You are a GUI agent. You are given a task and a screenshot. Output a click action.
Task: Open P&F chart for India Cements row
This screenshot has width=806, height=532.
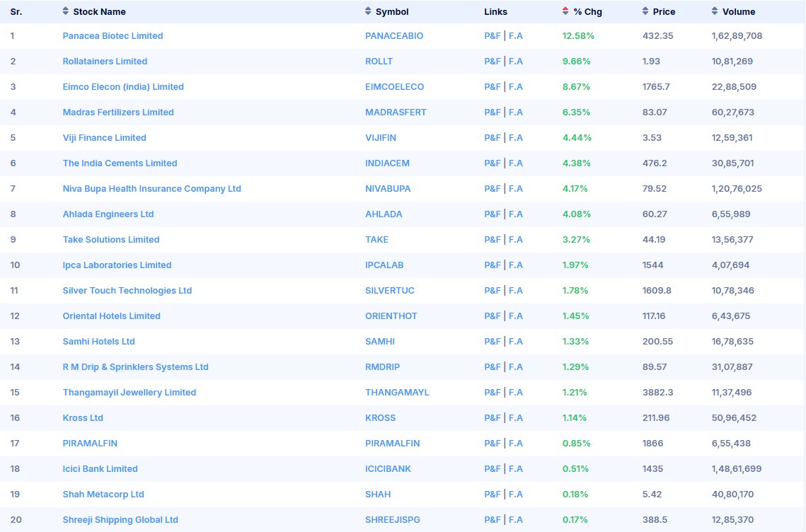coord(492,163)
